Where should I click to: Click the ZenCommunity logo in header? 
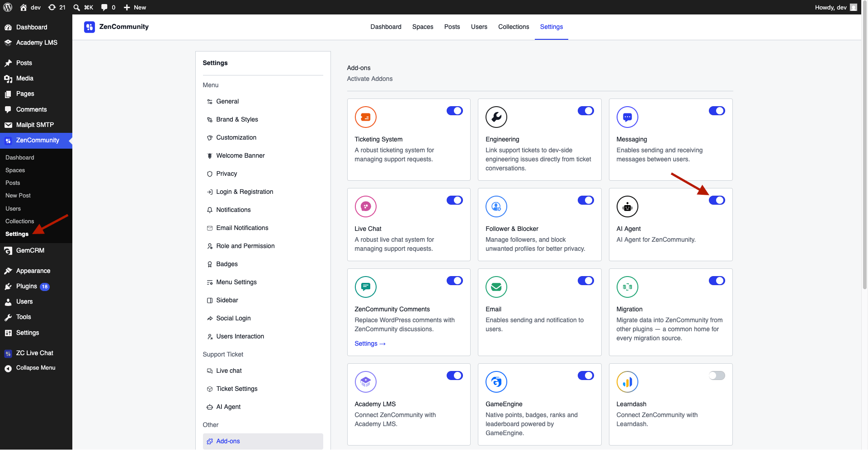[90, 27]
